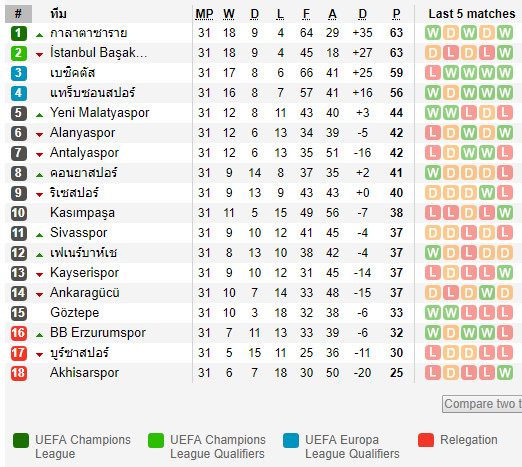Click the blue Europa League Qualifiers swatch
The height and width of the screenshot is (467, 522).
(x=291, y=440)
